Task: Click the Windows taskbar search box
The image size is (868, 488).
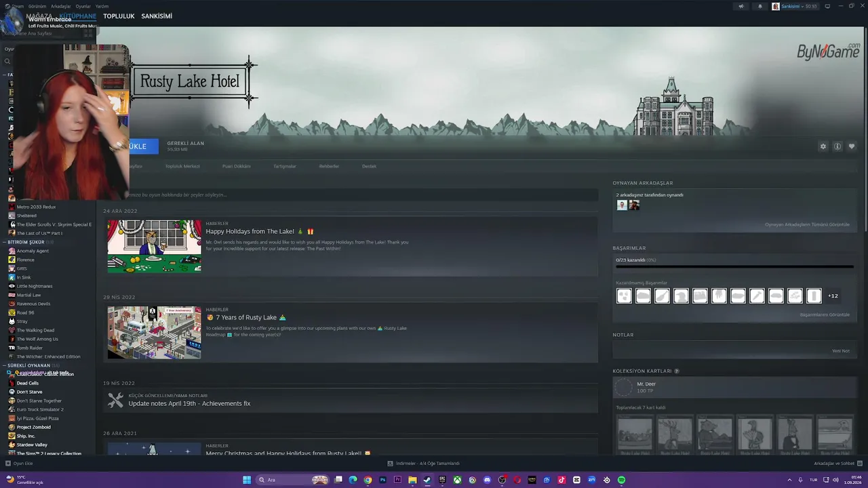Action: (293, 480)
